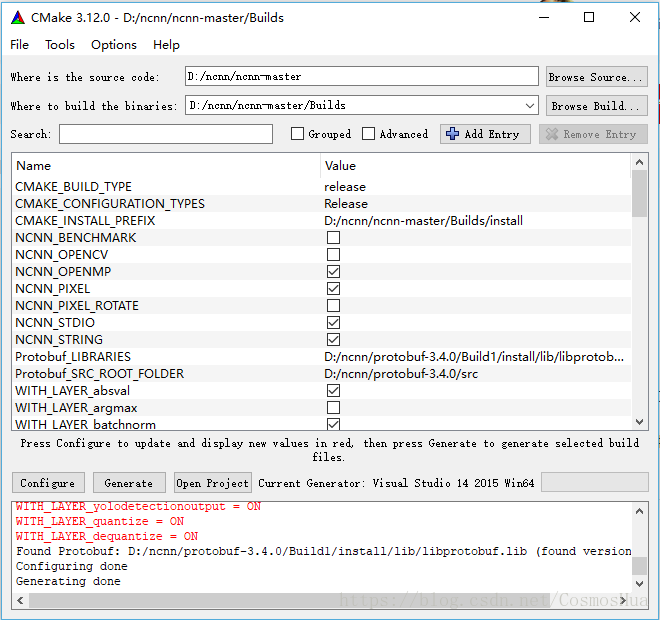Focus the Search input field
Viewport: 660px width, 620px height.
pos(166,134)
